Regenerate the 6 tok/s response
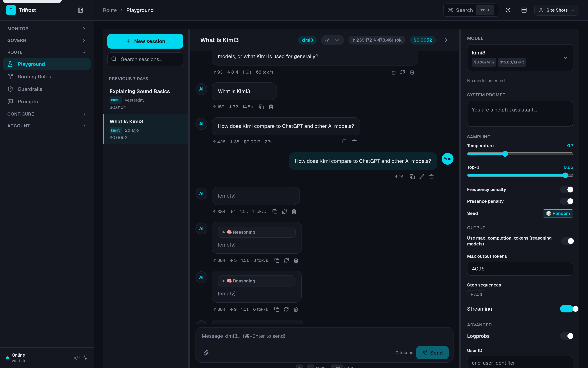The image size is (588, 368). click(x=286, y=309)
